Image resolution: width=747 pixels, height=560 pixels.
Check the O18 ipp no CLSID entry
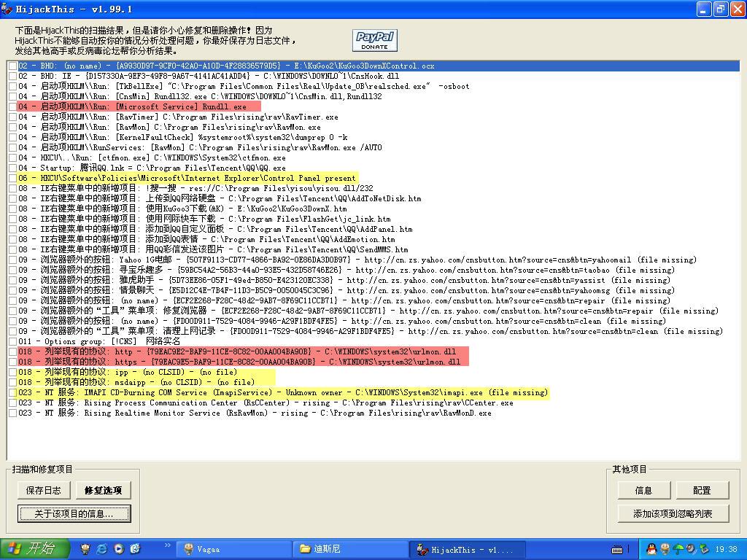[x=13, y=372]
